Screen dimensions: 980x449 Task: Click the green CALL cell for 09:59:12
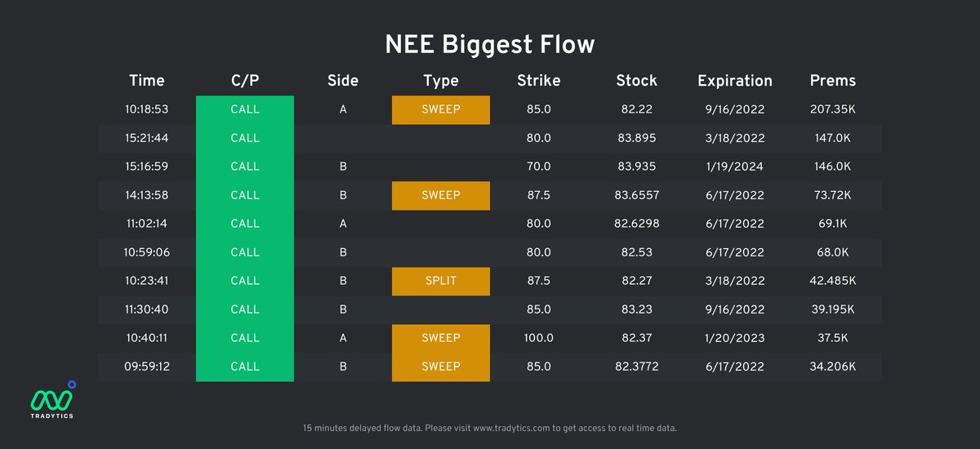pos(245,367)
